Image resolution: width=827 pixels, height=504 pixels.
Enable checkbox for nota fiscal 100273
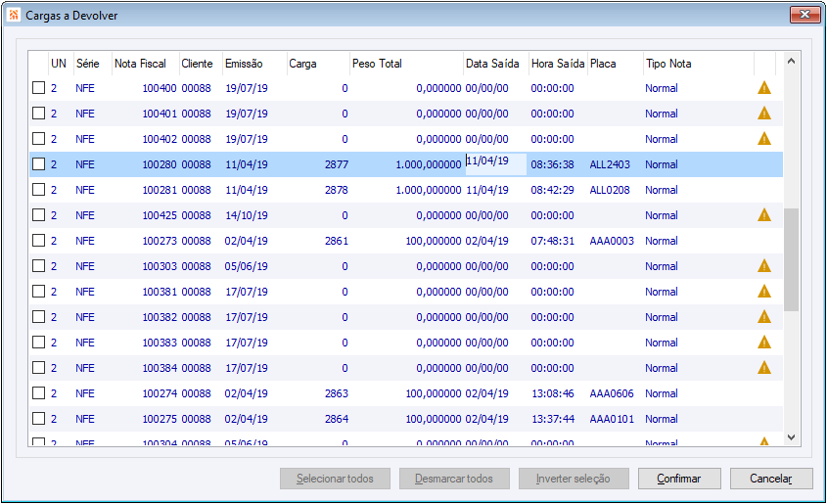pos(38,241)
